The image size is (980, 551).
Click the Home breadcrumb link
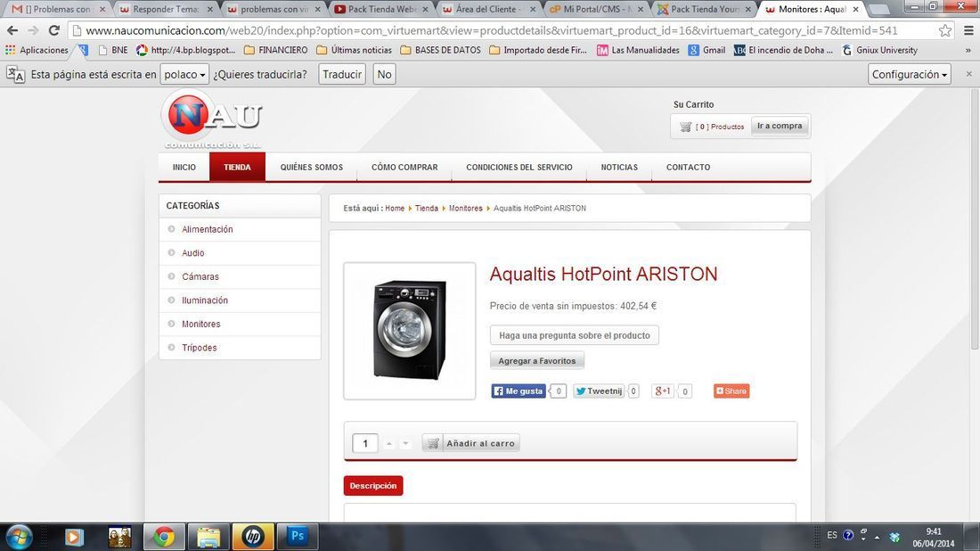tap(395, 209)
